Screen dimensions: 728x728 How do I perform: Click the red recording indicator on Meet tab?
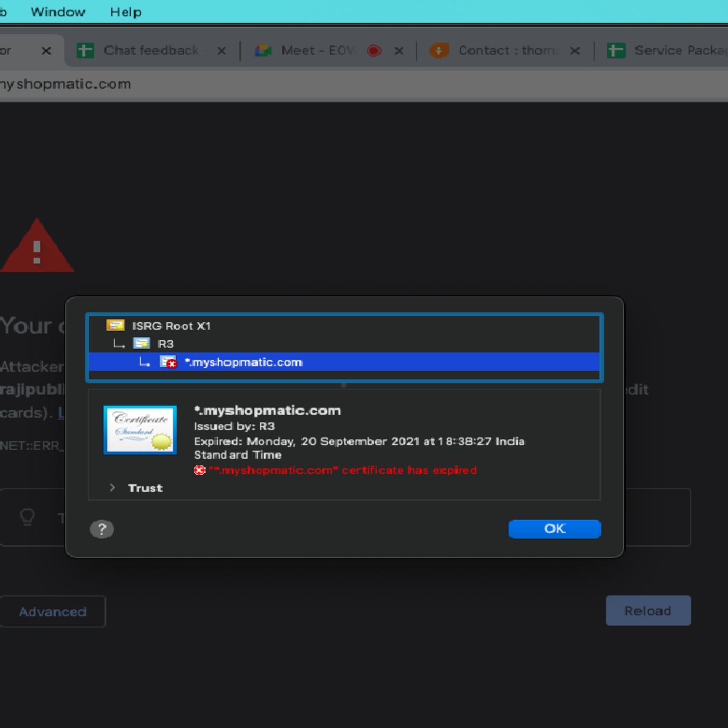coord(374,51)
